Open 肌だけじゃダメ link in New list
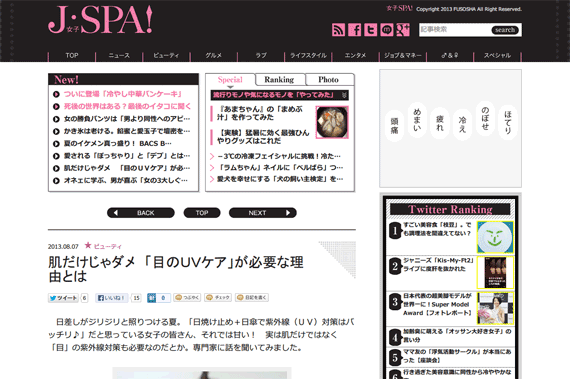570x379 pixels. pyautogui.click(x=127, y=168)
